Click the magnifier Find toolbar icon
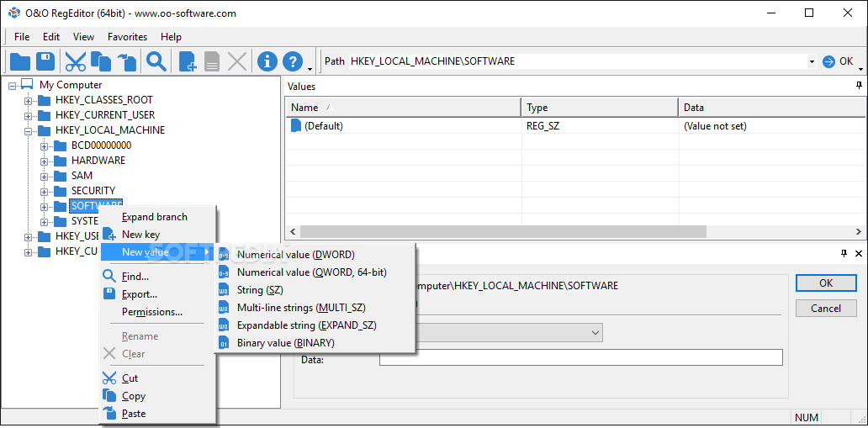The width and height of the screenshot is (868, 428). (156, 61)
